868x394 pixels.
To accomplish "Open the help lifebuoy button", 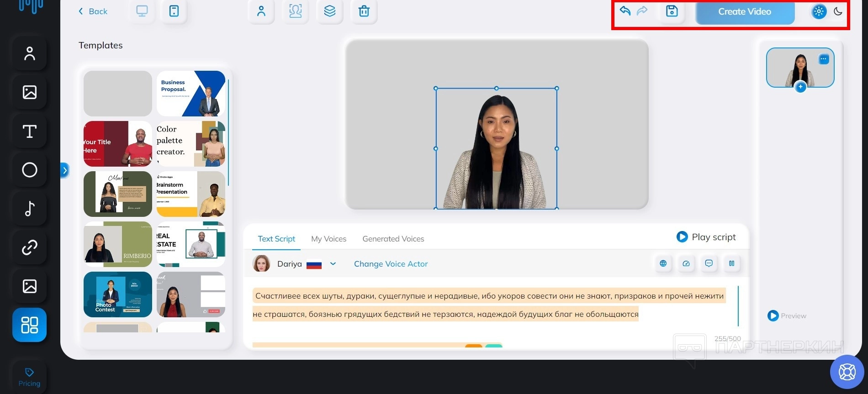I will point(847,372).
